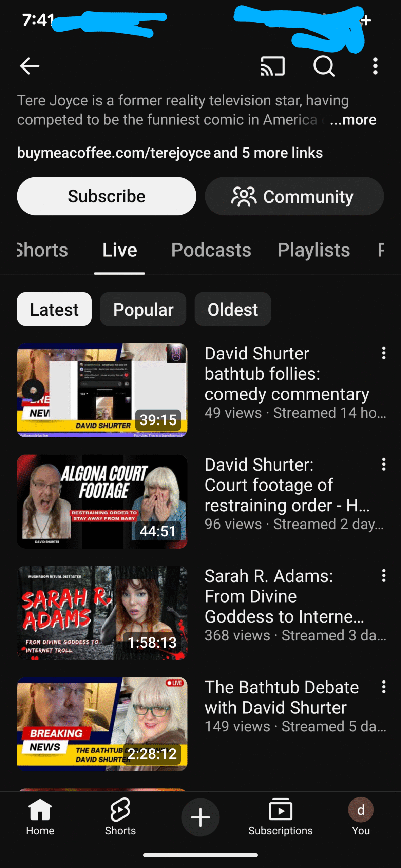Go to Home in bottom navigation
The width and height of the screenshot is (401, 868).
click(x=40, y=817)
